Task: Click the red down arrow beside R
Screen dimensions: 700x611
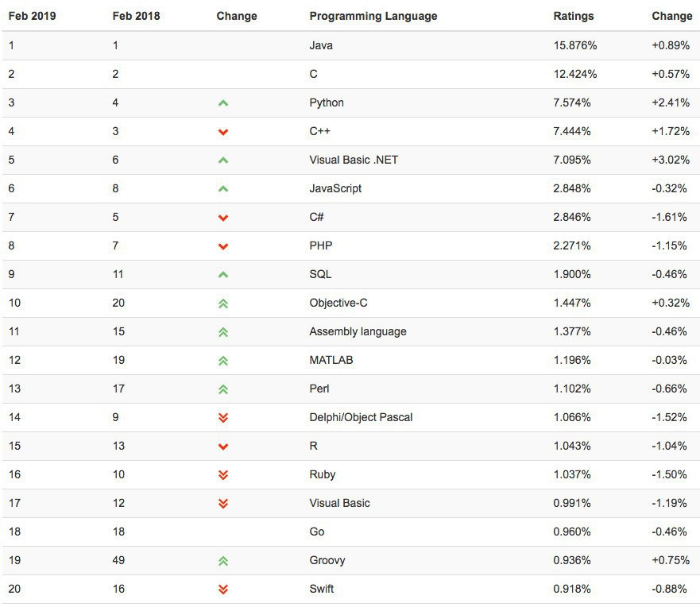Action: click(x=223, y=447)
